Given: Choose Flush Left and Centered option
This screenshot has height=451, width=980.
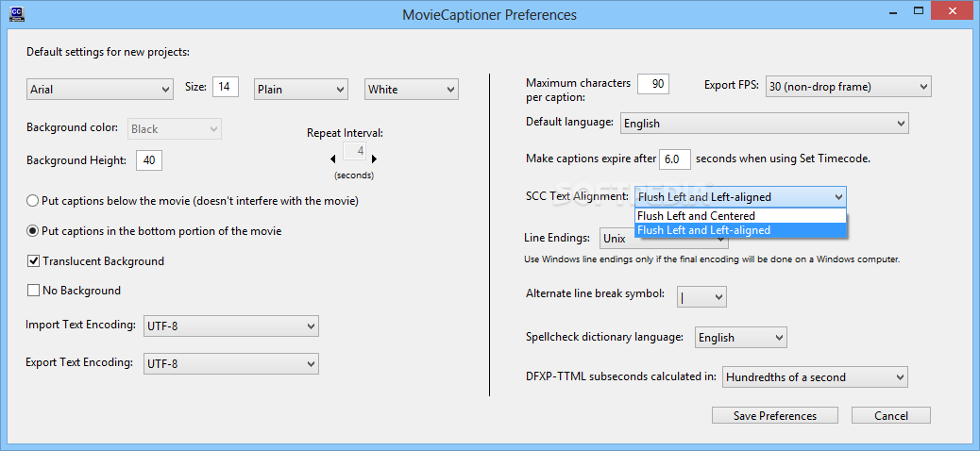Looking at the screenshot, I should tap(740, 215).
